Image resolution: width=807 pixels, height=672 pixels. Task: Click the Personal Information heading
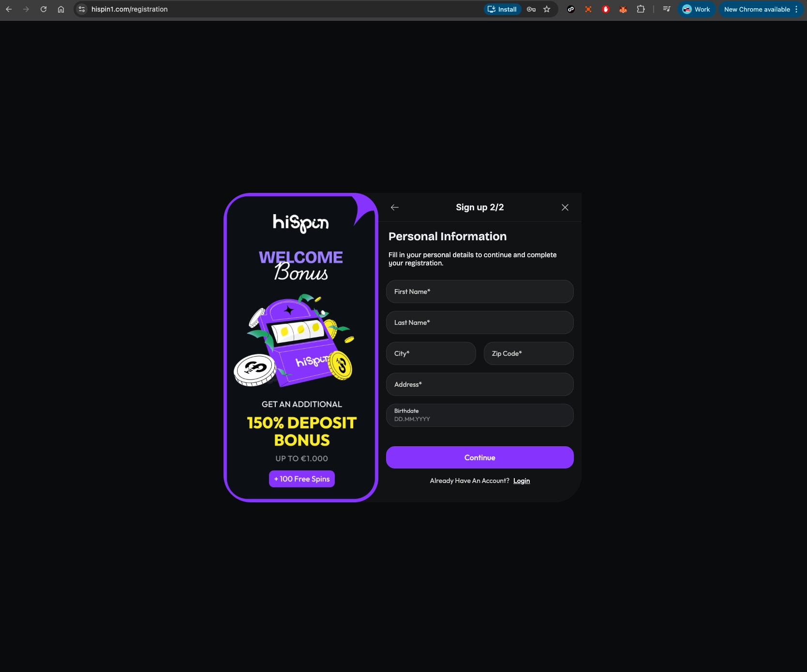click(448, 236)
